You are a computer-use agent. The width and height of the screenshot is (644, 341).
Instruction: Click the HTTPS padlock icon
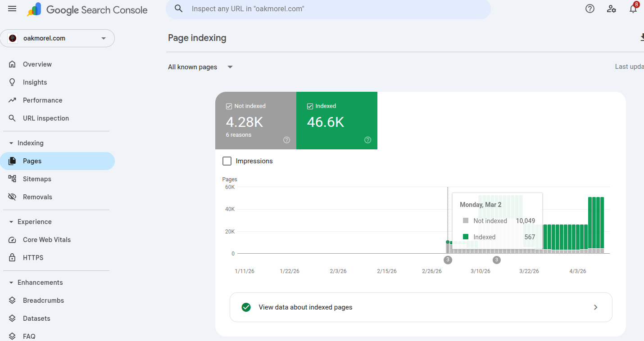point(12,258)
